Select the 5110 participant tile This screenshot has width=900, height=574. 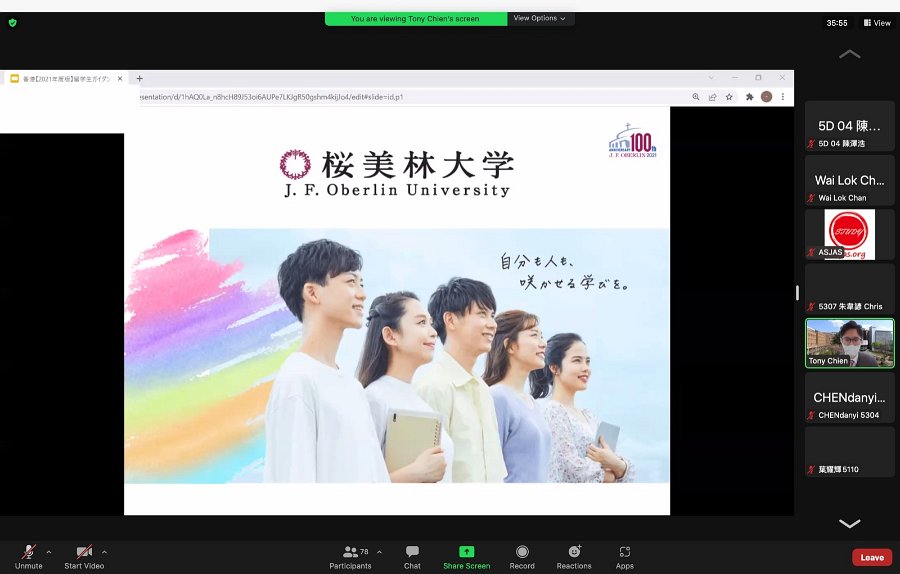(x=849, y=452)
